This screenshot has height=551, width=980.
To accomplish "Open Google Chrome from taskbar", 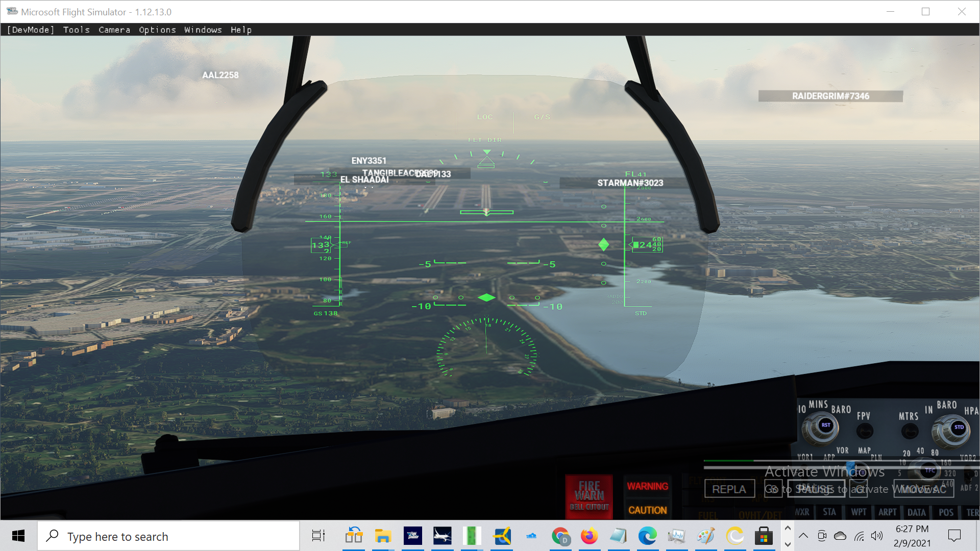I will [x=560, y=536].
